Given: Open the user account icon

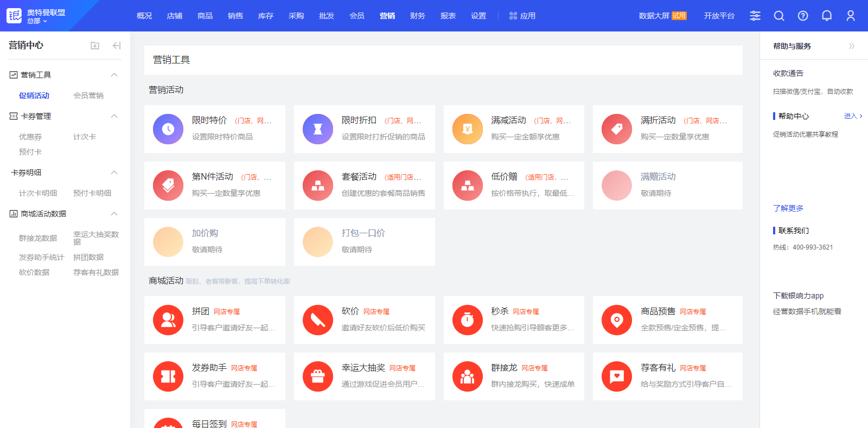Looking at the screenshot, I should click(x=851, y=16).
